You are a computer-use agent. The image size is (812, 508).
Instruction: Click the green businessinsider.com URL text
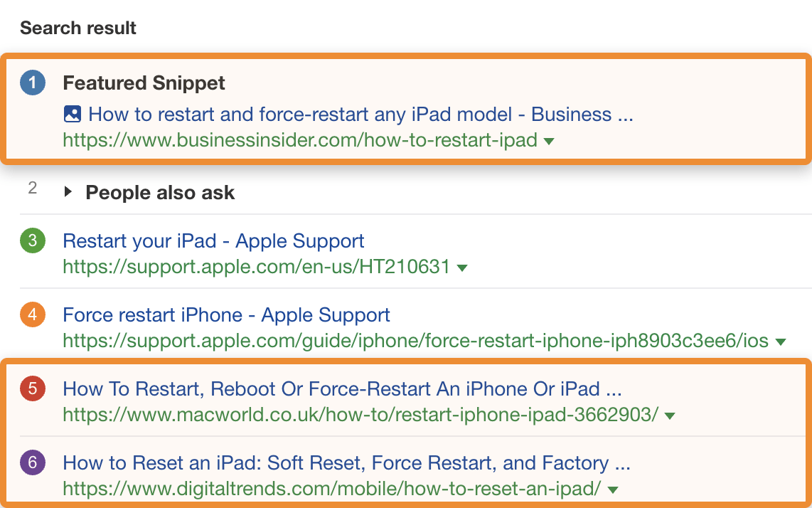[x=299, y=140]
